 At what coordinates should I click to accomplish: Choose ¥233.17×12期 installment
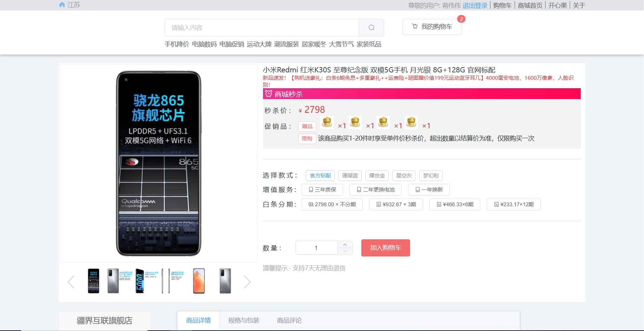pos(514,205)
